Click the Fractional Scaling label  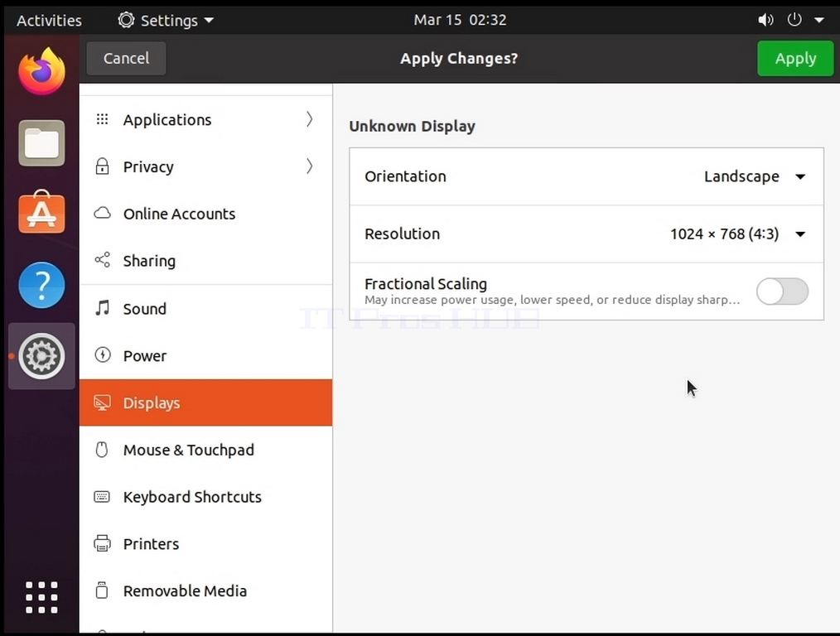click(x=425, y=284)
